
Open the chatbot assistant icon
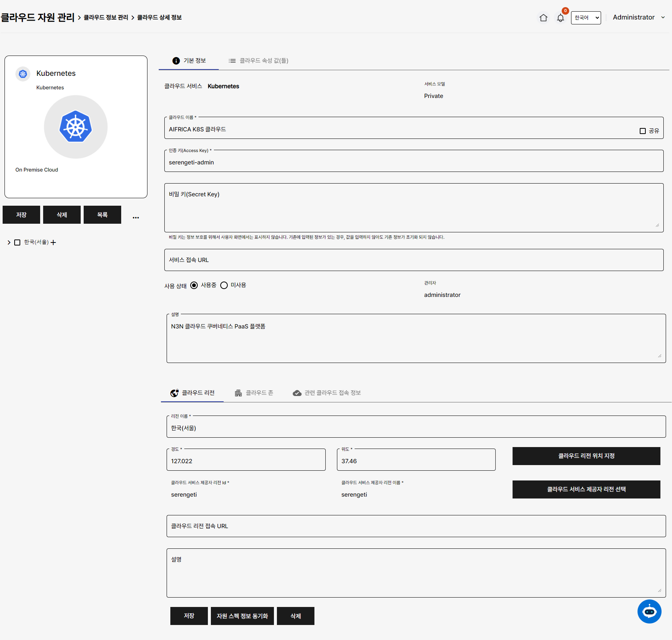649,611
